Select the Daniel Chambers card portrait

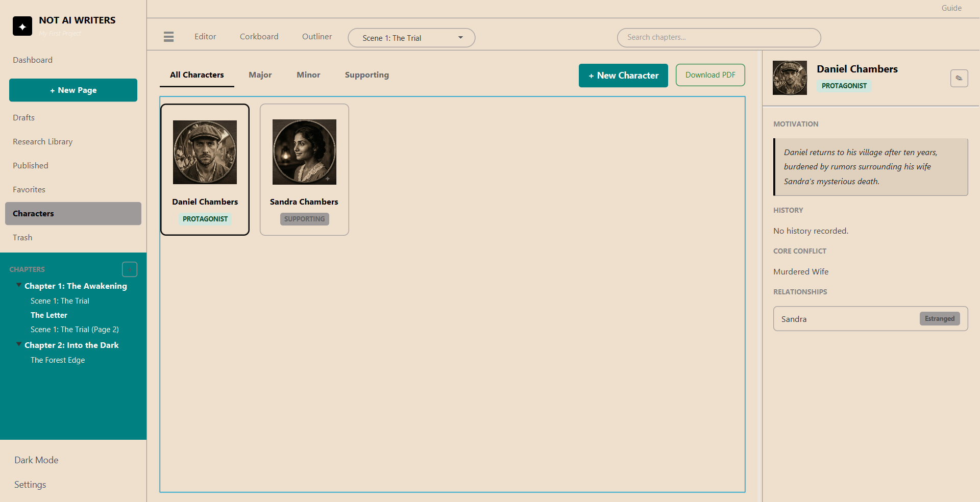pyautogui.click(x=205, y=152)
